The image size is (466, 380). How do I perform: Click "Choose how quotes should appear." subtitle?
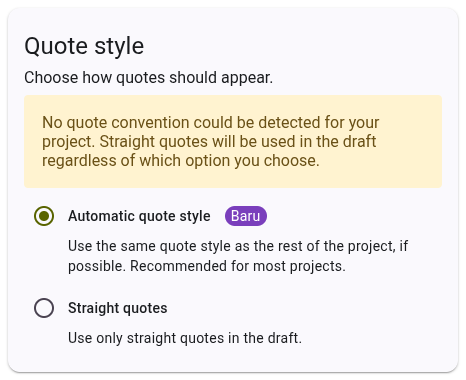(x=148, y=78)
